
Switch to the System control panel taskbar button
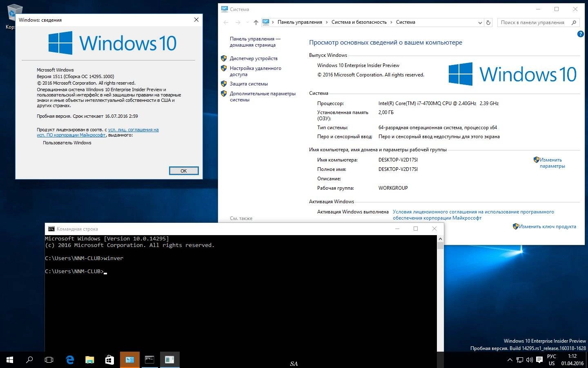(x=130, y=360)
